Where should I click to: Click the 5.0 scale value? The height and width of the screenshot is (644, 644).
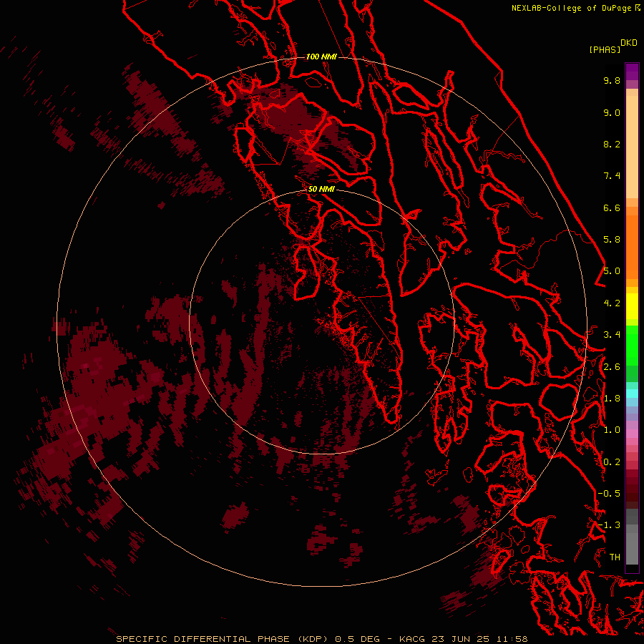click(612, 271)
